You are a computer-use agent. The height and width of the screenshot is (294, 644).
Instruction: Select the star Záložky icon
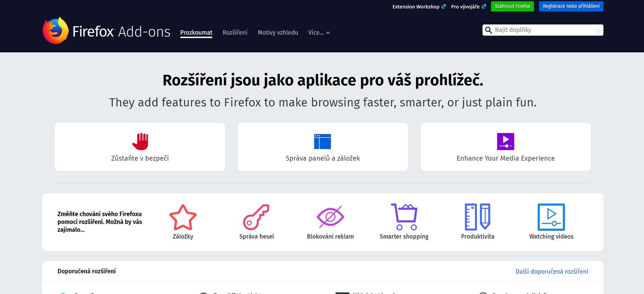pyautogui.click(x=183, y=217)
